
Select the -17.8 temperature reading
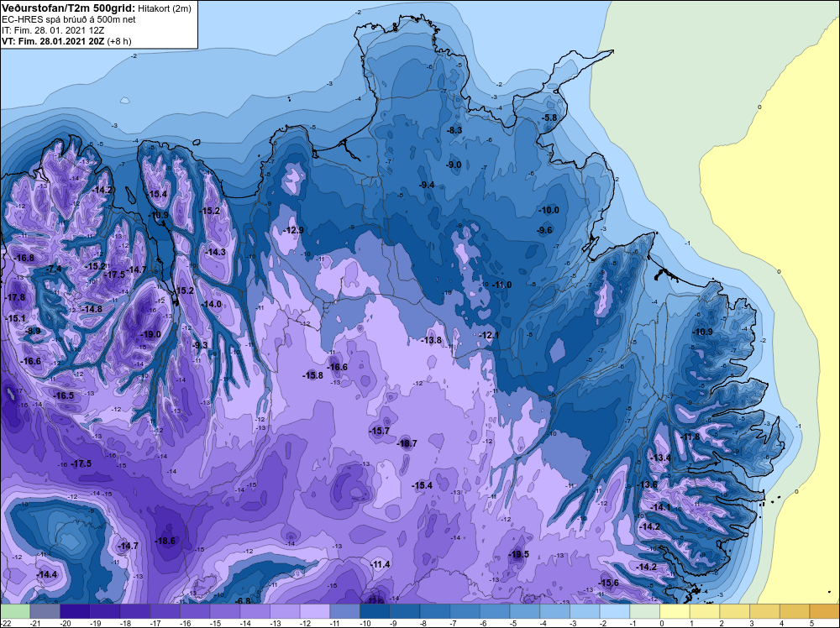click(15, 298)
